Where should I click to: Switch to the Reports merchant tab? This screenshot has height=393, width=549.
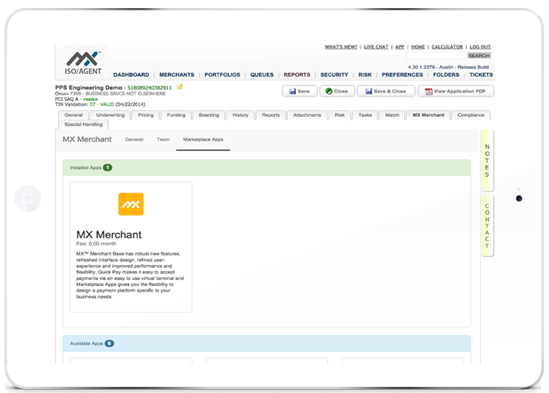pos(271,115)
